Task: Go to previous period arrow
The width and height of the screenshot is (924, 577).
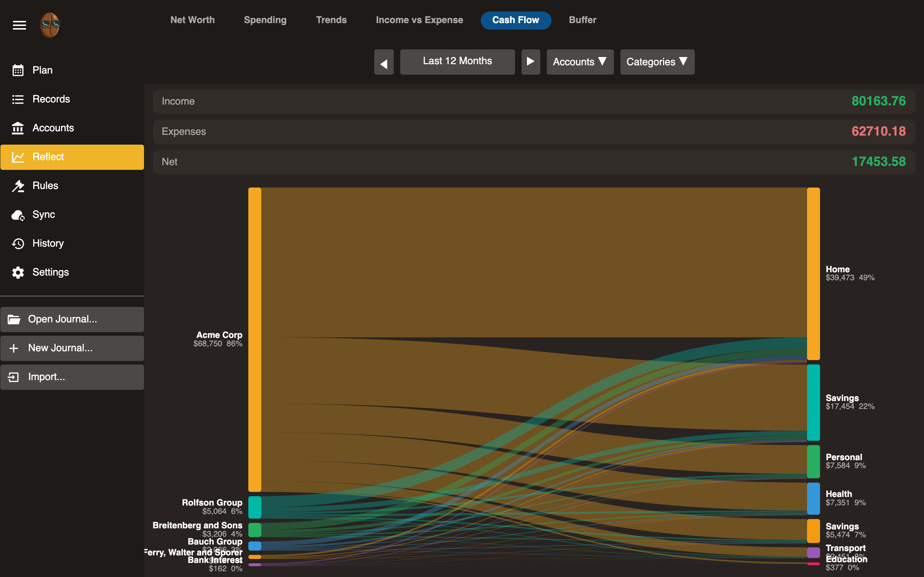Action: tap(384, 62)
